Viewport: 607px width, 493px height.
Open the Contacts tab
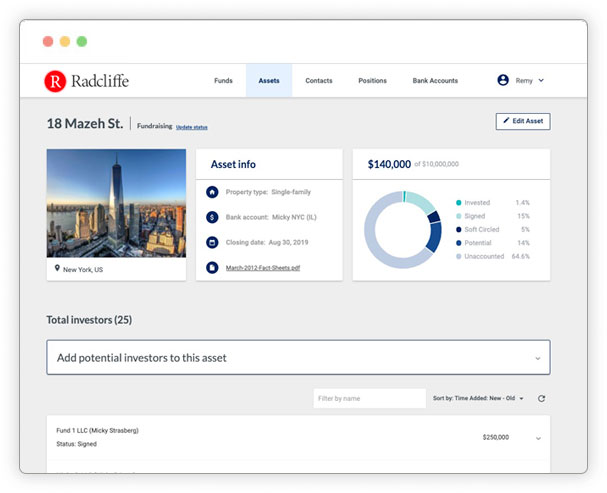click(x=319, y=80)
